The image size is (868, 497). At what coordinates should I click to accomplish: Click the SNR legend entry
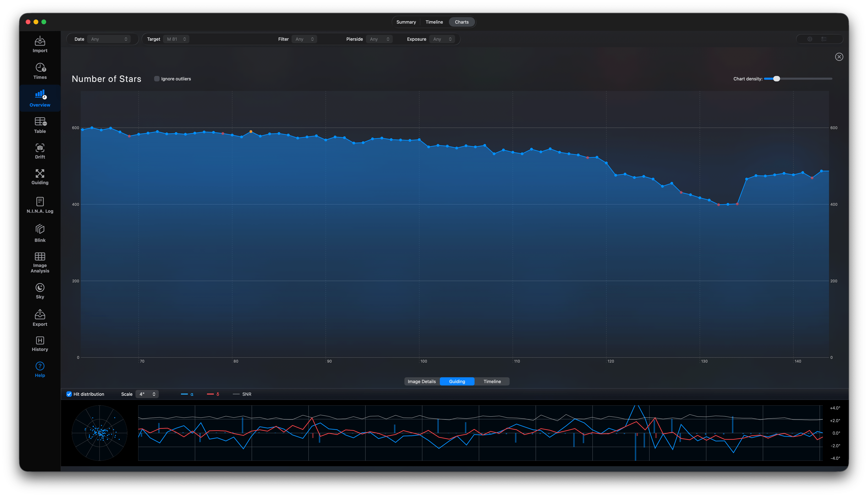pyautogui.click(x=242, y=394)
